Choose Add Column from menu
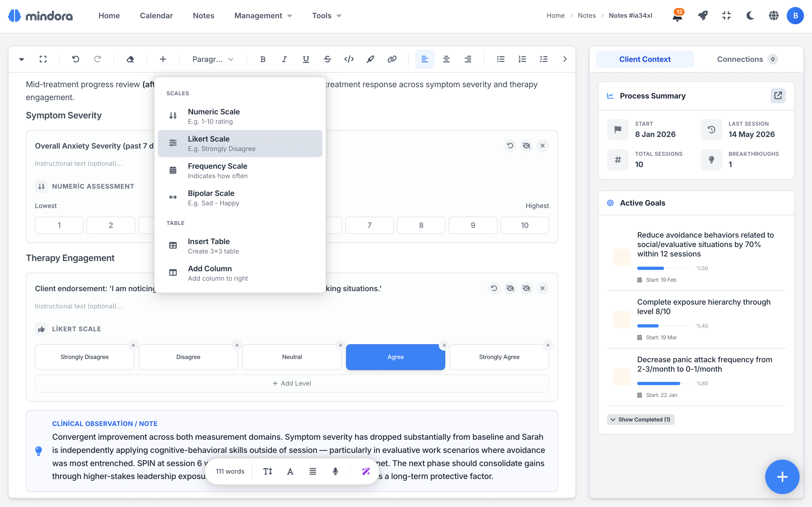This screenshot has width=812, height=507. 240,273
